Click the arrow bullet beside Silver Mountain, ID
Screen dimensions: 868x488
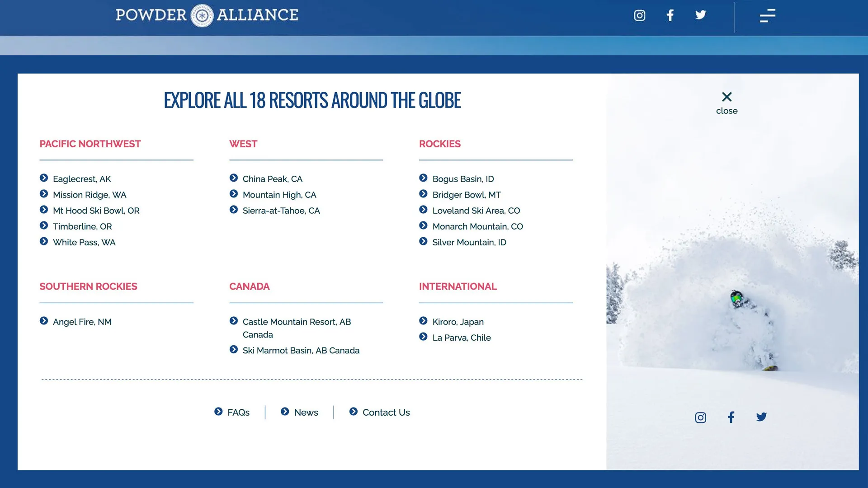[x=423, y=241]
